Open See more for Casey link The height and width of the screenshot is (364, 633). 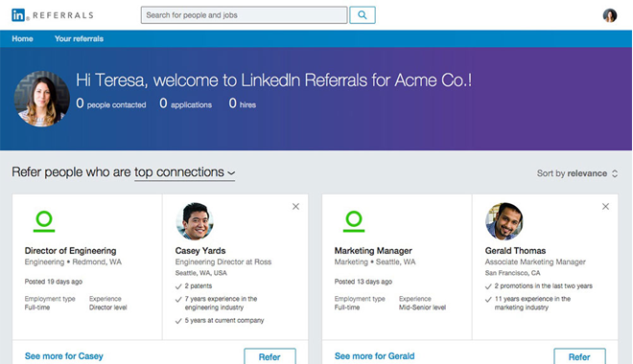(64, 356)
